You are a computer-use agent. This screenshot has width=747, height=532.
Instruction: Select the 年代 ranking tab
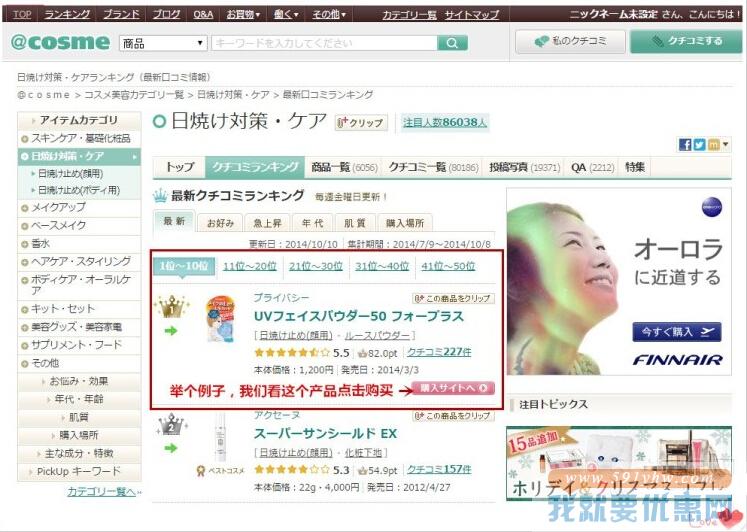313,223
